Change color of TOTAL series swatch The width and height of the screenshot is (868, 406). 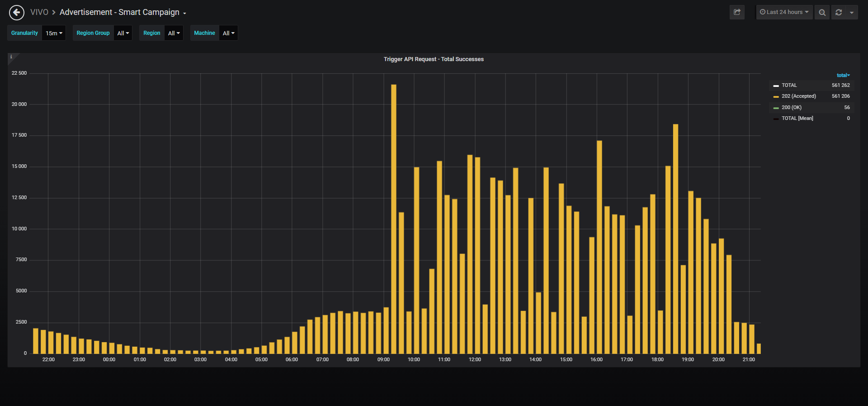776,86
